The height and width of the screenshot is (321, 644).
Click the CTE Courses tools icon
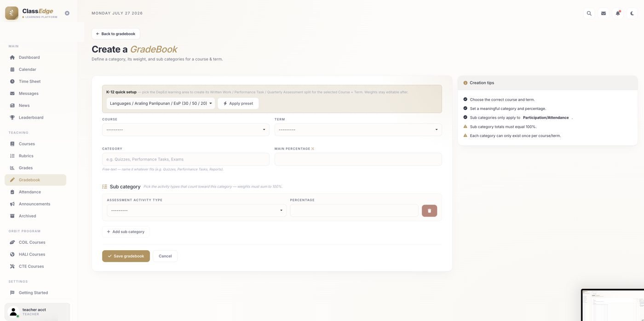pos(12,266)
